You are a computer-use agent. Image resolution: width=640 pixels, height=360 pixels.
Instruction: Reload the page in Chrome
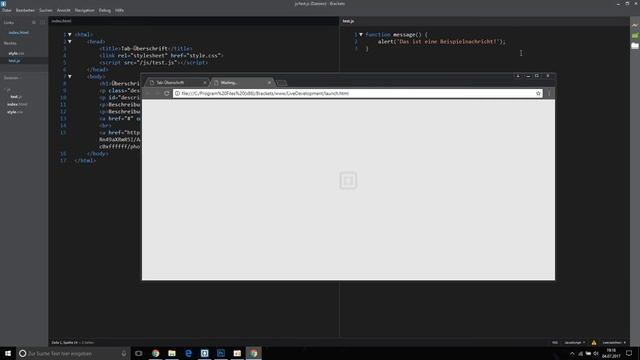coord(167,93)
